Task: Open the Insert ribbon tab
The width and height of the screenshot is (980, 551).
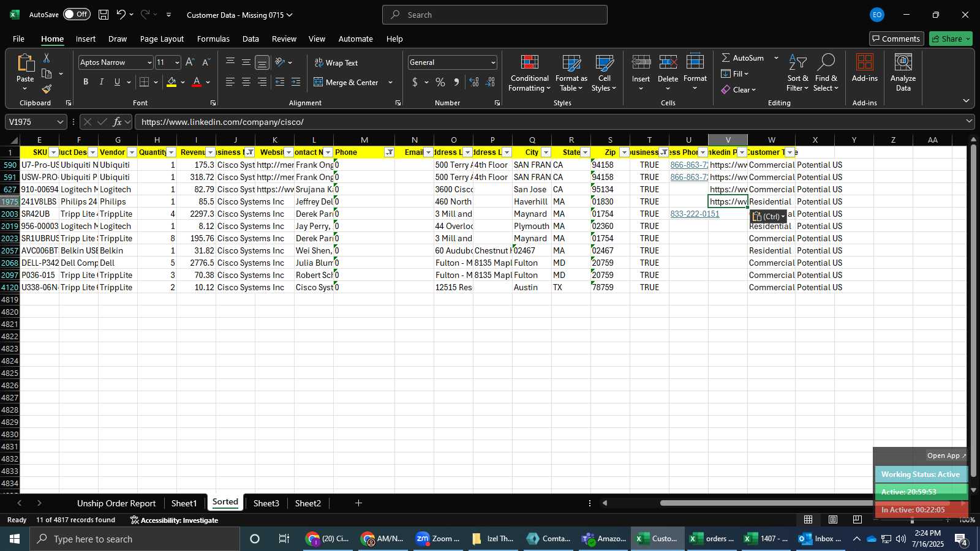Action: click(x=86, y=39)
